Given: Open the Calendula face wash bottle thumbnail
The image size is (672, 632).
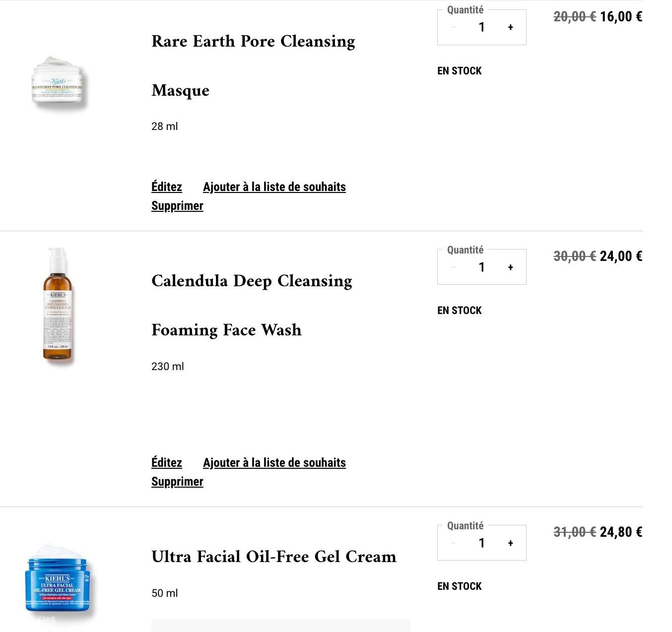Looking at the screenshot, I should click(58, 305).
